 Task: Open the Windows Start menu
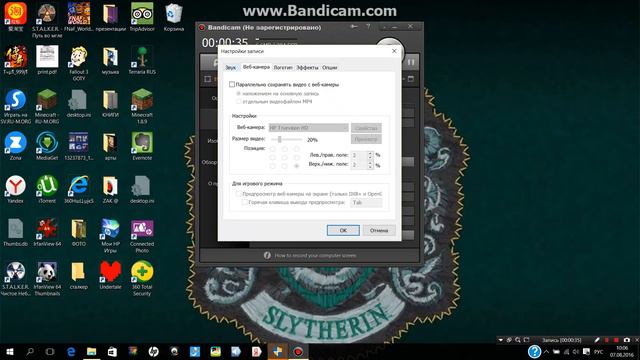10,351
